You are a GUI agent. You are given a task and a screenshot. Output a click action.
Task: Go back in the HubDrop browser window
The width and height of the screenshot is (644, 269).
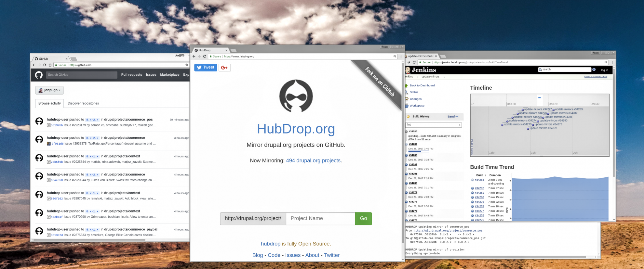[194, 56]
